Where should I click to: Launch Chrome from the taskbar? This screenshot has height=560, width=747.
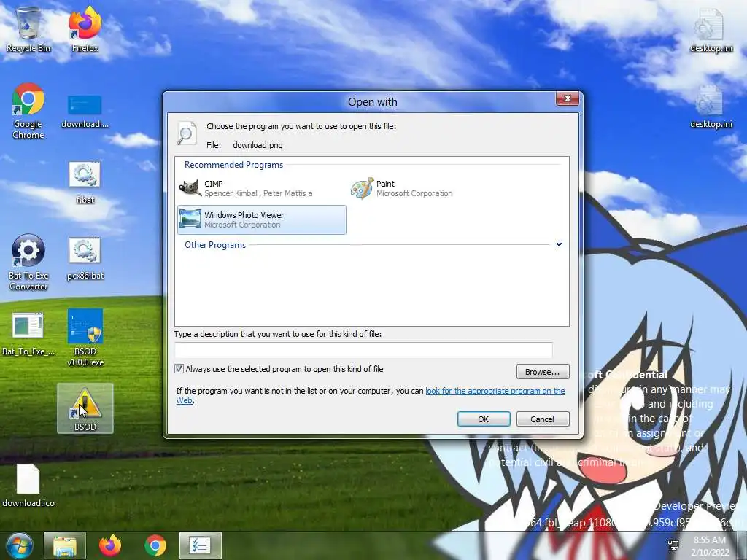point(155,545)
